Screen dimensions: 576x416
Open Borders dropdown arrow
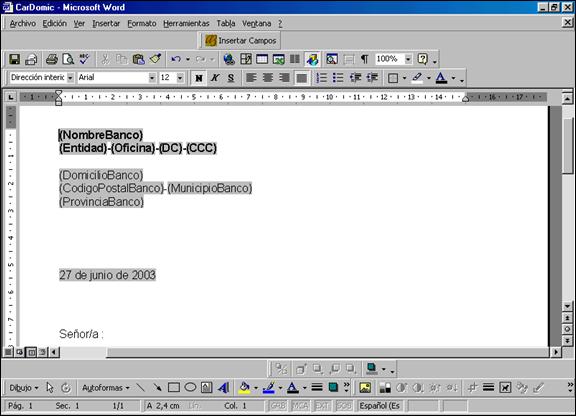pos(404,78)
